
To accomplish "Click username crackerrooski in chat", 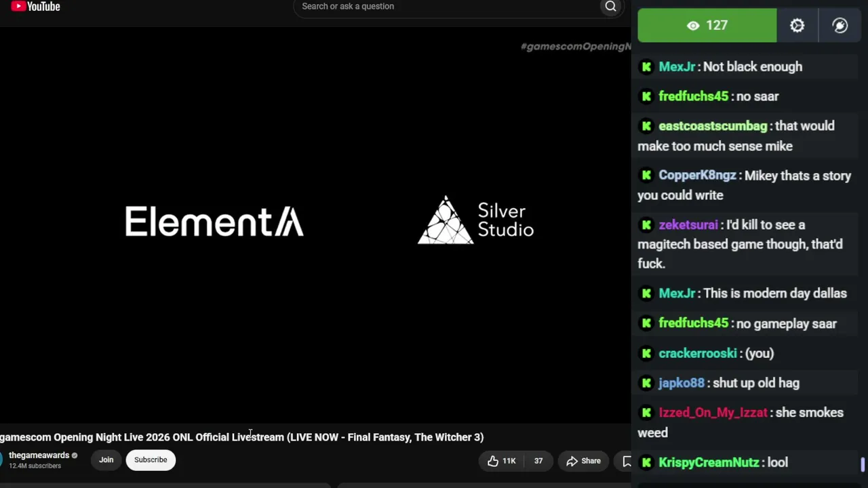I will click(x=697, y=353).
